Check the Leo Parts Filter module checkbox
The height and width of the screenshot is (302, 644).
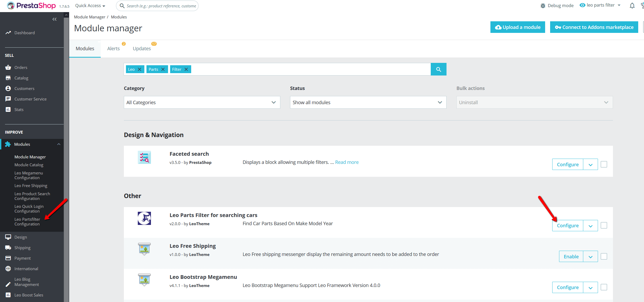click(604, 225)
